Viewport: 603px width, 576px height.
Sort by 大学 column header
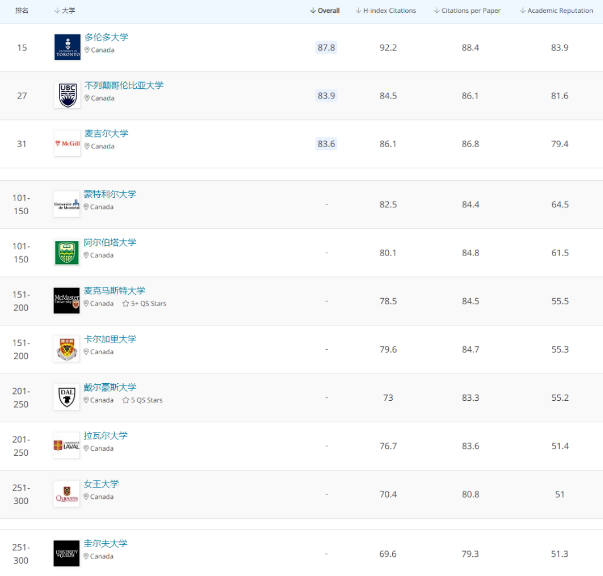[x=65, y=11]
